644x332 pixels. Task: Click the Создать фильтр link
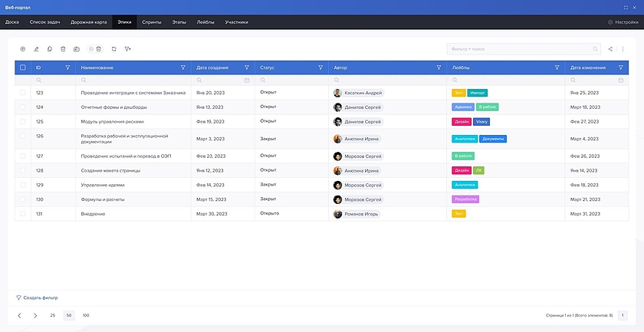(37, 297)
